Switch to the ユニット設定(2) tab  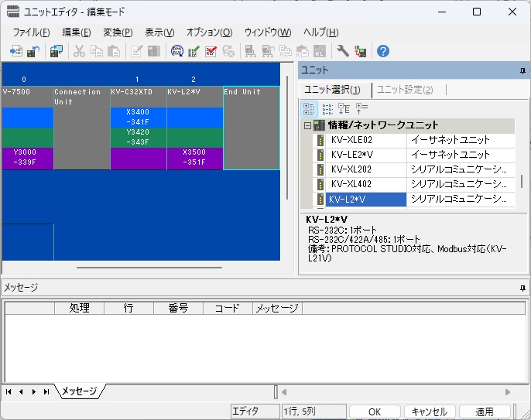pos(405,90)
